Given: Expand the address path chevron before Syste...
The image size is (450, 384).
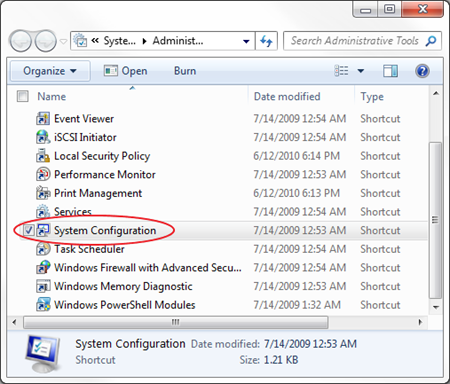Looking at the screenshot, I should coord(95,41).
